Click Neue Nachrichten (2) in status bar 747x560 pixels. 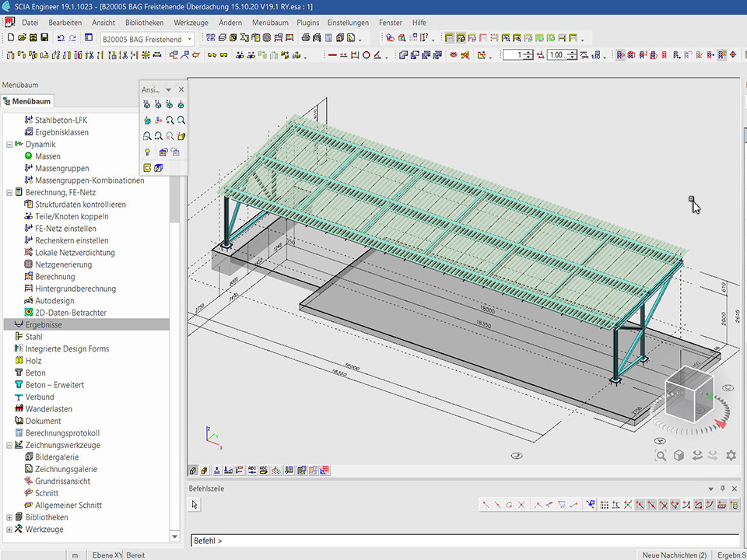(x=674, y=555)
